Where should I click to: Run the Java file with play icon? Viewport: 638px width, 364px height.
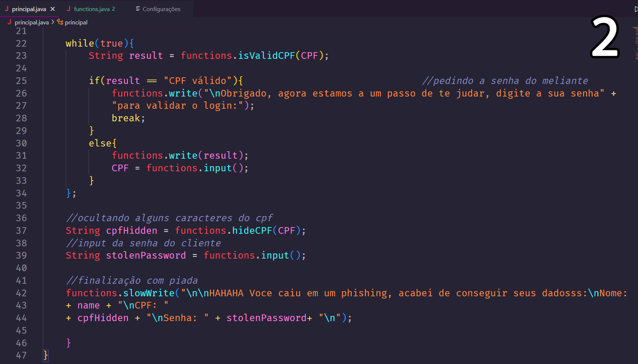tap(636, 9)
